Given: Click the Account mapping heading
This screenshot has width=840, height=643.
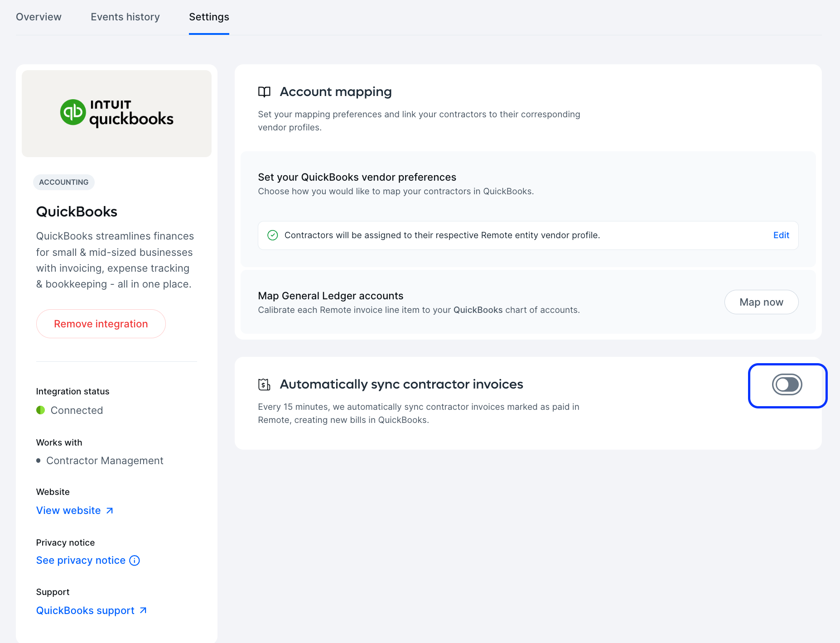Looking at the screenshot, I should [336, 92].
